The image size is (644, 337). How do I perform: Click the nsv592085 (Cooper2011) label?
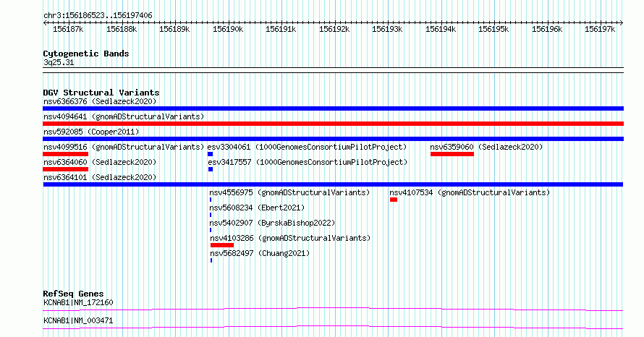point(91,132)
